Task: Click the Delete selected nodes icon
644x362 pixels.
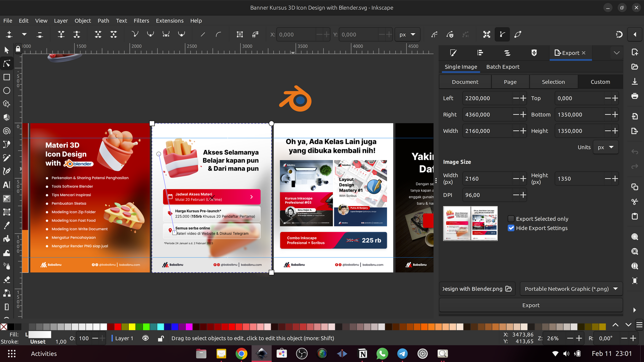Action: (40, 34)
